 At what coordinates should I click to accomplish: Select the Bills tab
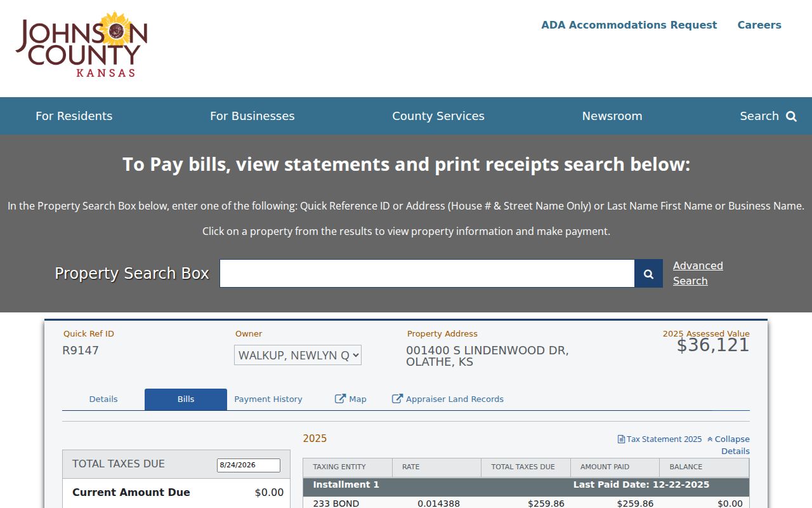coord(186,399)
